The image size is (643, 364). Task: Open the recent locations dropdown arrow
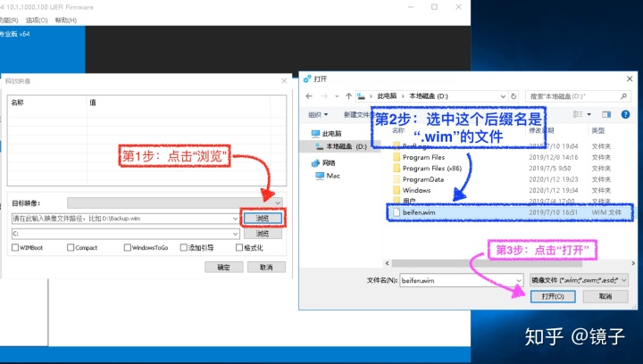tap(337, 96)
